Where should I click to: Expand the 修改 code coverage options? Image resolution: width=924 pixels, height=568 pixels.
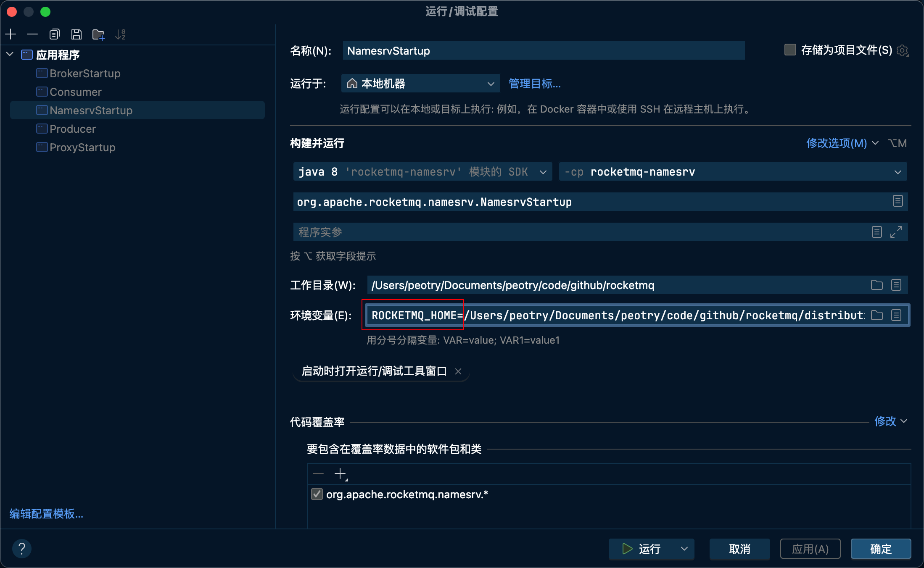click(x=890, y=421)
